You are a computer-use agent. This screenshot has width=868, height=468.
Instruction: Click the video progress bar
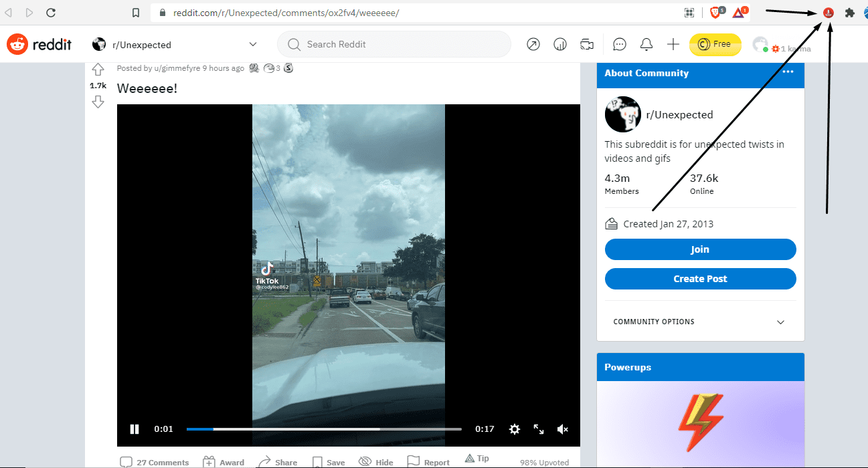324,429
